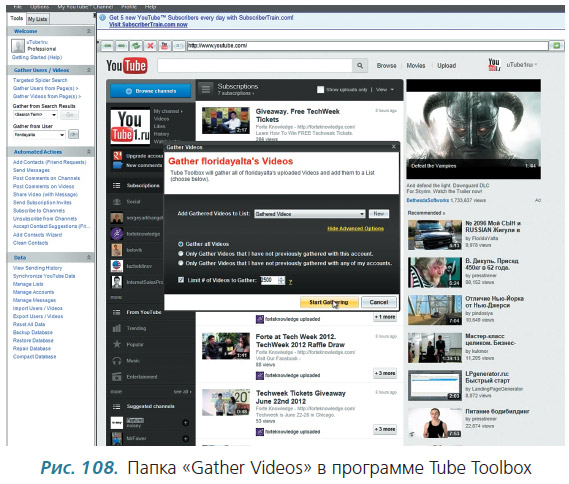Viewport: 569px width, 484px height.
Task: Open Browse in the YouTube top navigation
Action: coord(386,66)
